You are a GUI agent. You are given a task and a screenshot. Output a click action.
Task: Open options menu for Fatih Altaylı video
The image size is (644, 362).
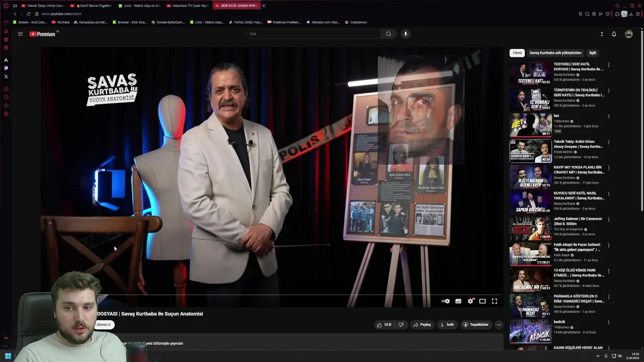click(x=608, y=245)
